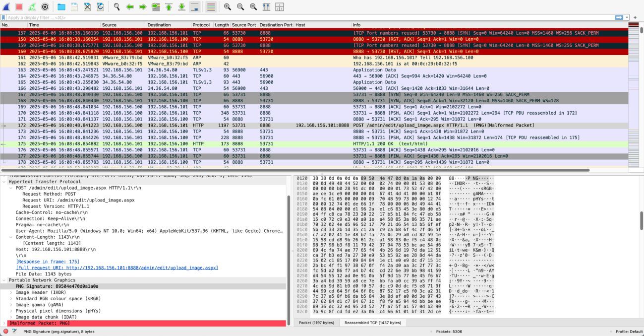644x336 pixels.
Task: Go forward in packet history with the right arrow
Action: pos(143,7)
